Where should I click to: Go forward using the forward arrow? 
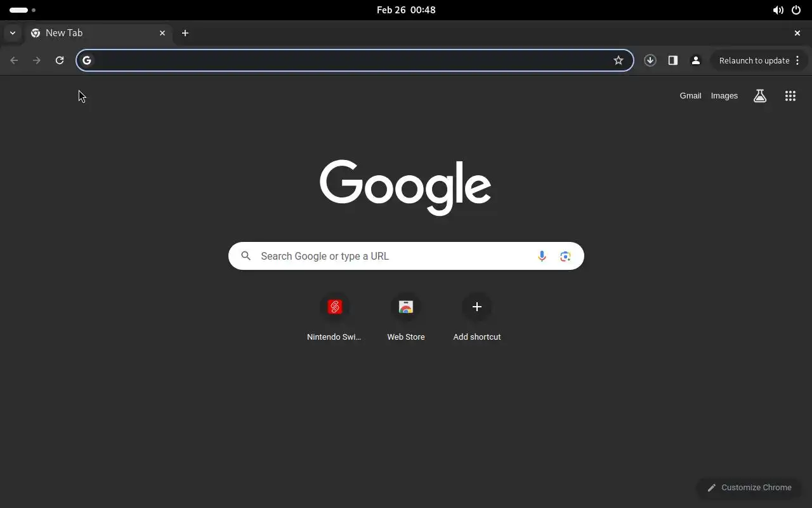[37, 60]
